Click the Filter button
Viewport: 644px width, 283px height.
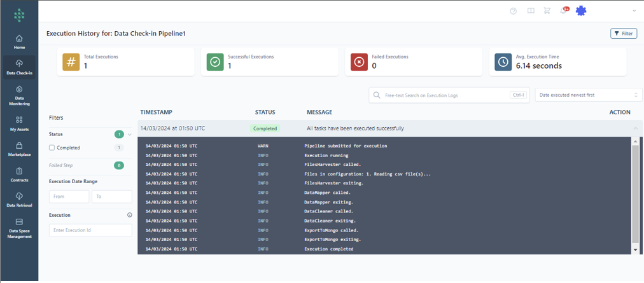(623, 33)
